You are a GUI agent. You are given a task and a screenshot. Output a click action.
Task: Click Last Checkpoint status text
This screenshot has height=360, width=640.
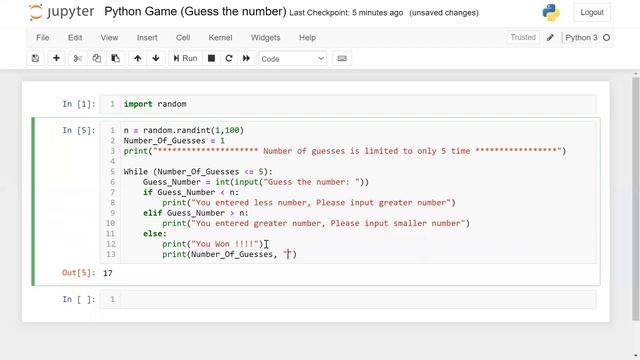(x=346, y=13)
